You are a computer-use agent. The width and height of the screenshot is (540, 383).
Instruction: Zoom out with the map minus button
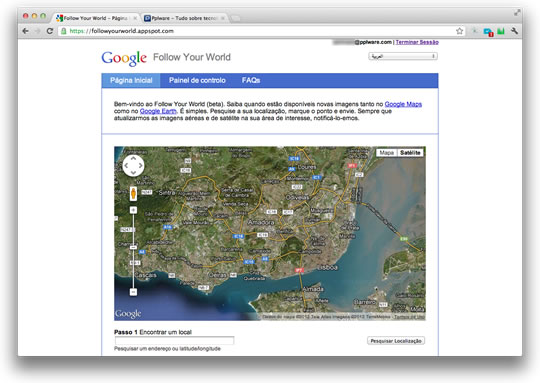pyautogui.click(x=133, y=292)
